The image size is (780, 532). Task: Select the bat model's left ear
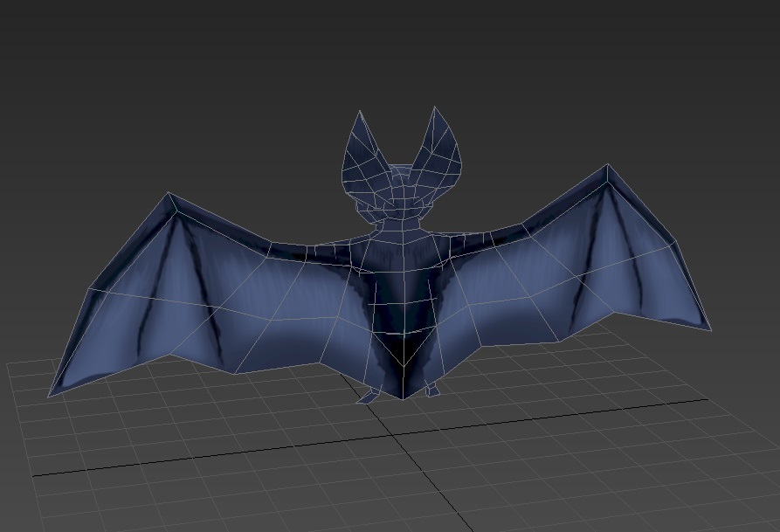(362, 156)
